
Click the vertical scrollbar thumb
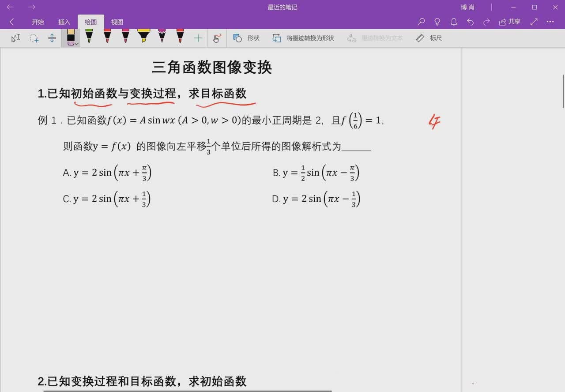coord(563,91)
